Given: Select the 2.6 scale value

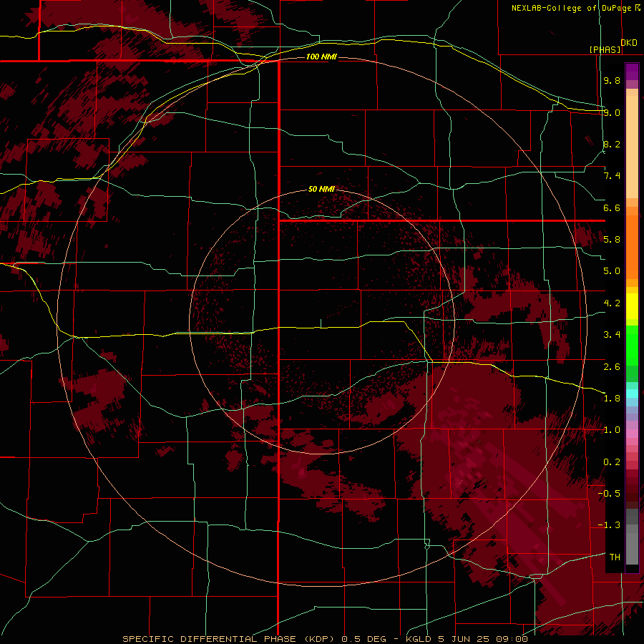Looking at the screenshot, I should tap(612, 366).
